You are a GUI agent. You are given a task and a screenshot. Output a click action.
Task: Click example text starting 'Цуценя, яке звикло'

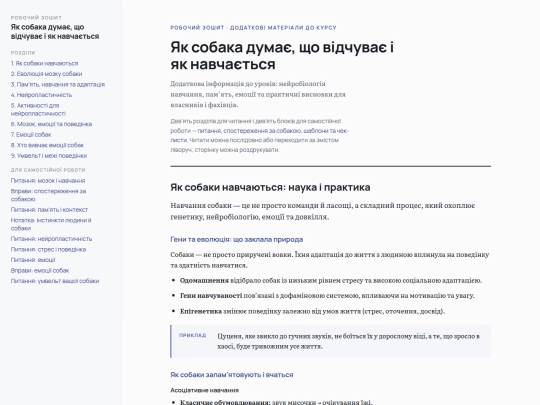click(x=349, y=341)
